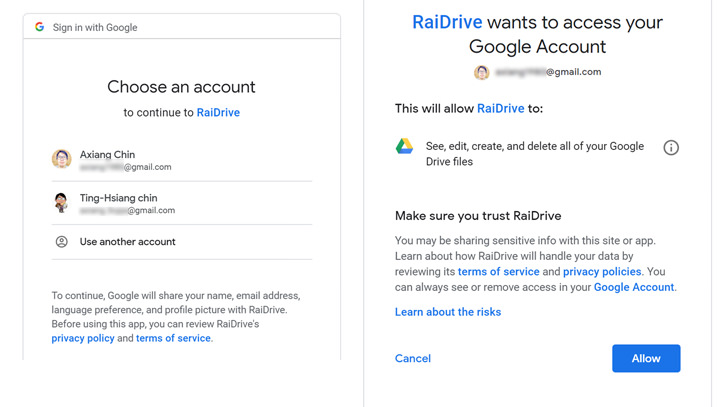Open terms of service link in account chooser
Screen dimensions: 720x407
click(173, 338)
